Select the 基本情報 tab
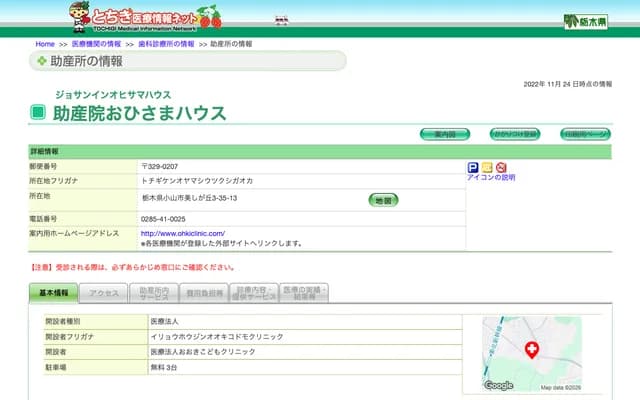The image size is (640, 400). pos(53,293)
